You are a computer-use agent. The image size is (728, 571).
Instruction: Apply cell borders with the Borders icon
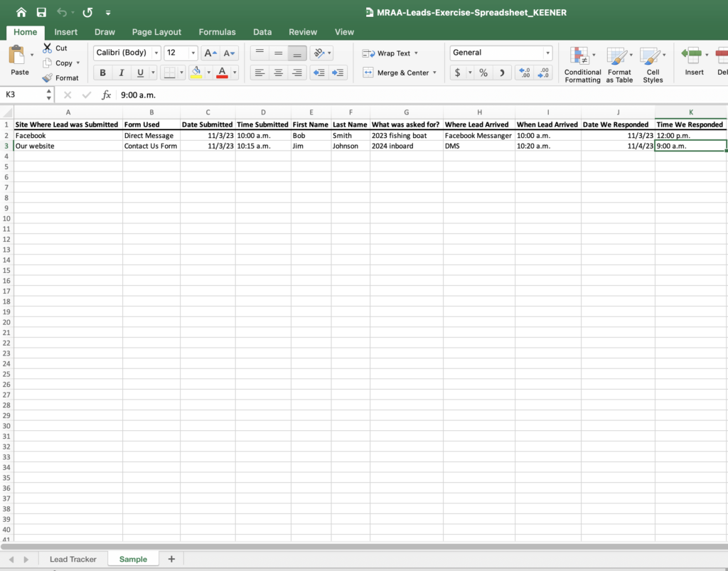[169, 73]
